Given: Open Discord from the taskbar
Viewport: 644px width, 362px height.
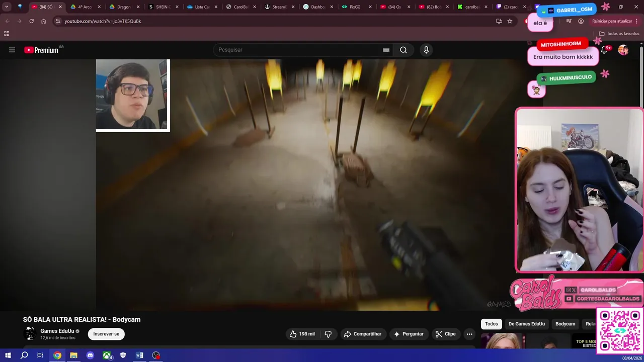Looking at the screenshot, I should coord(90,355).
